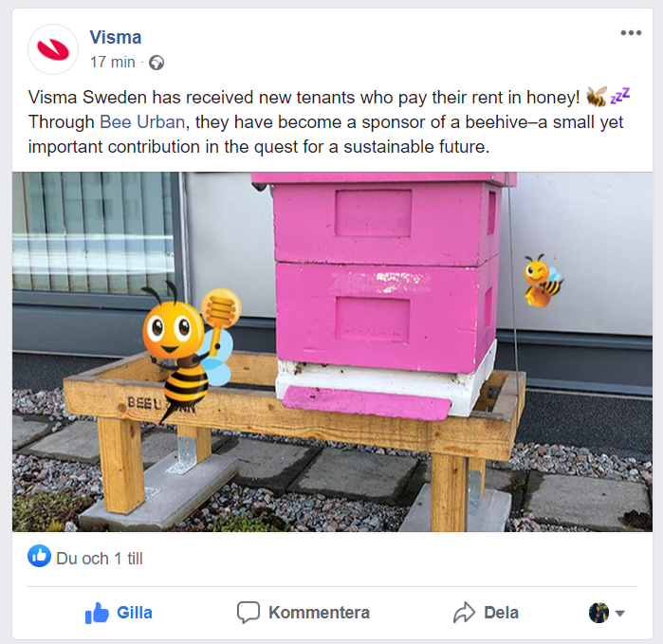
Task: Show who liked: Du och 1 till
Action: point(100,559)
